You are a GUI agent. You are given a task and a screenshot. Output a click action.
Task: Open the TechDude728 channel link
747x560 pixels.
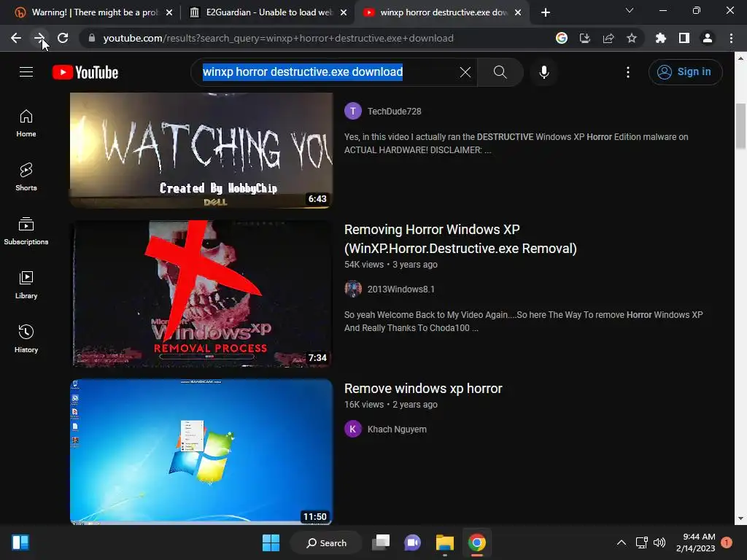tap(394, 112)
